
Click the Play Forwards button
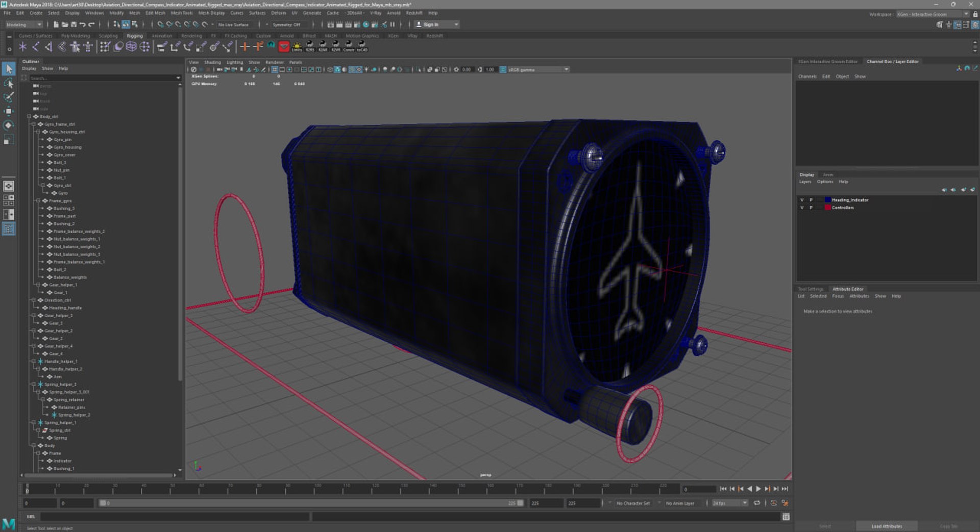(758, 489)
